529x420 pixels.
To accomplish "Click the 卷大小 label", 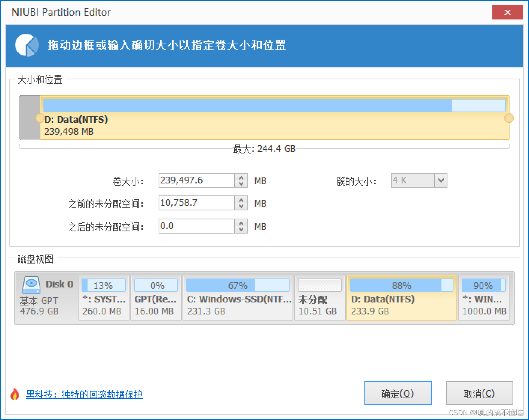I will coord(128,182).
